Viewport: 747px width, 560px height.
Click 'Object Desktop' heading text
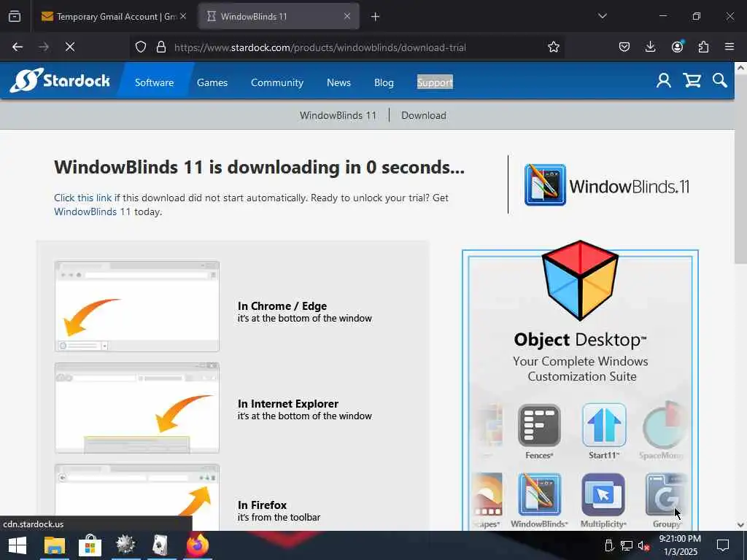tap(580, 340)
